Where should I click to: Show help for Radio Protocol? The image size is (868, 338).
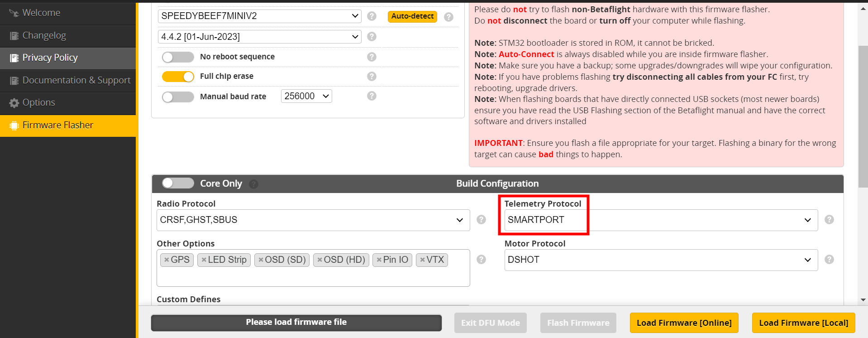(481, 220)
